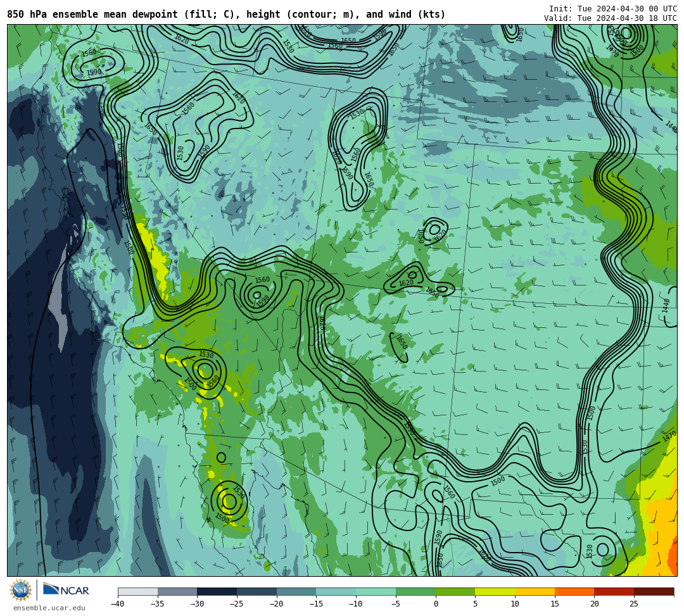Pick the -10 to -5 mint green colorbar swatch
This screenshot has width=684, height=616.
[x=376, y=591]
